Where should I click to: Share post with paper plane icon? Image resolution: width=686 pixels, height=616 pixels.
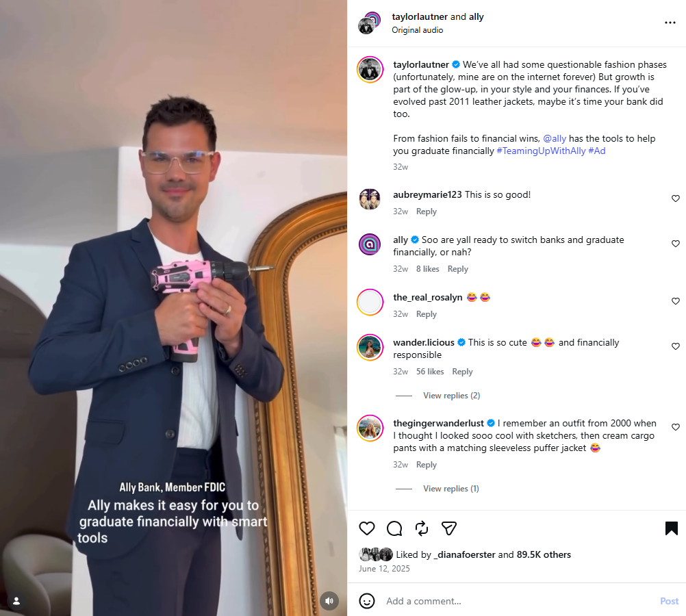[x=449, y=528]
